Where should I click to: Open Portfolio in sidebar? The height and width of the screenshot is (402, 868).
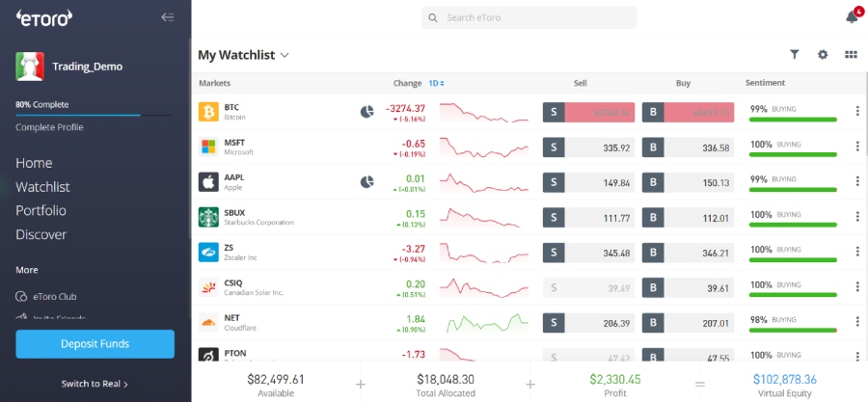(x=41, y=211)
